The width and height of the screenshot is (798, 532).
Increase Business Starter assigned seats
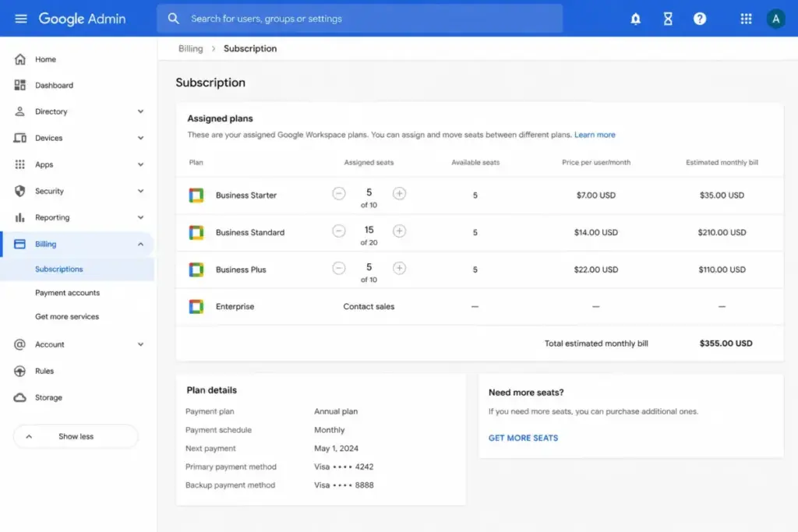coord(399,193)
